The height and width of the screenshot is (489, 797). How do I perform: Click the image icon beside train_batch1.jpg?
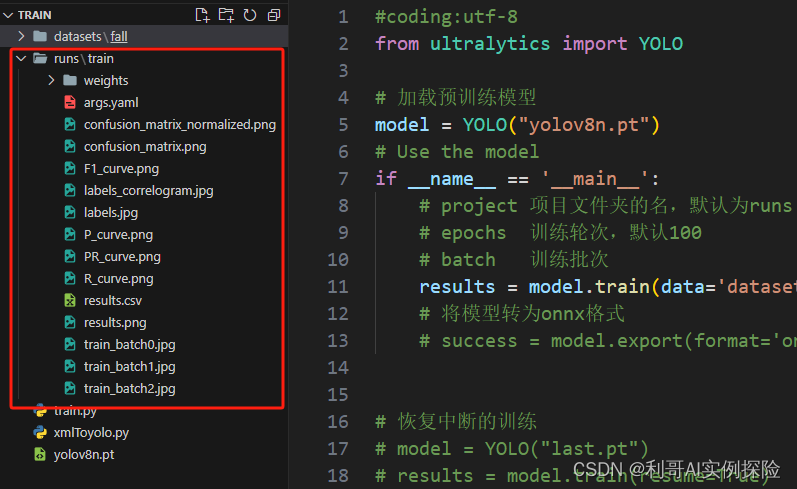click(70, 366)
